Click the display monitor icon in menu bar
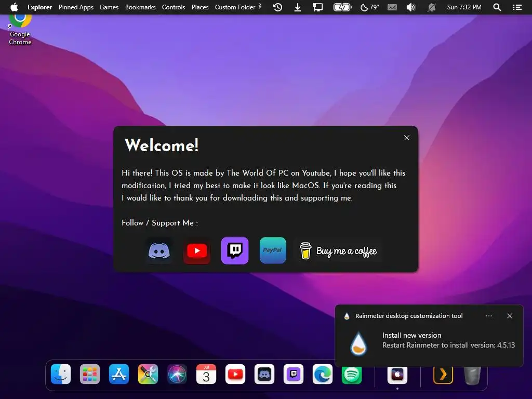The width and height of the screenshot is (532, 399). (318, 7)
